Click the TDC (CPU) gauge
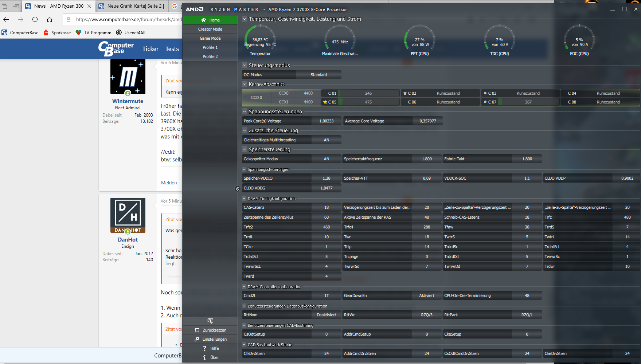641x364 pixels. (x=500, y=40)
